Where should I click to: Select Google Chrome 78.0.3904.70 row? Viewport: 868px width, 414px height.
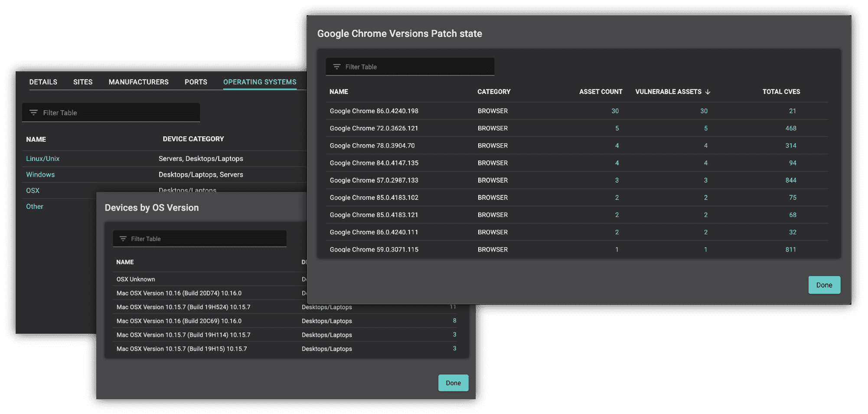click(x=577, y=146)
